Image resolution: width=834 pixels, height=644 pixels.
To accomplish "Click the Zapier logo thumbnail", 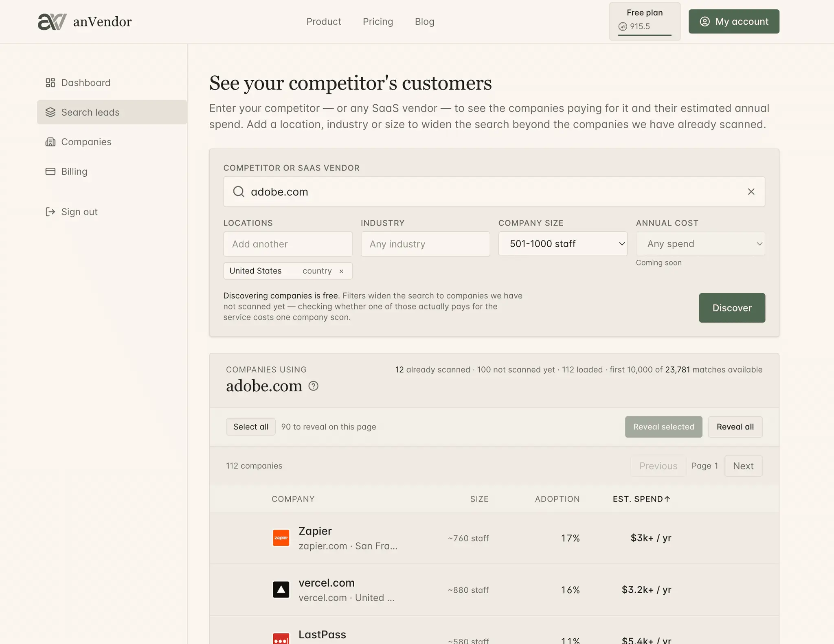I will click(x=281, y=538).
